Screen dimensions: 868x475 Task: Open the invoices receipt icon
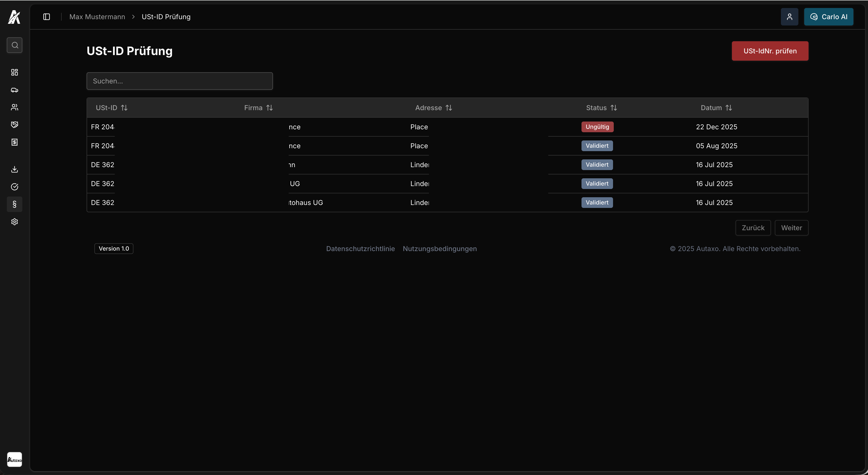coord(15,142)
